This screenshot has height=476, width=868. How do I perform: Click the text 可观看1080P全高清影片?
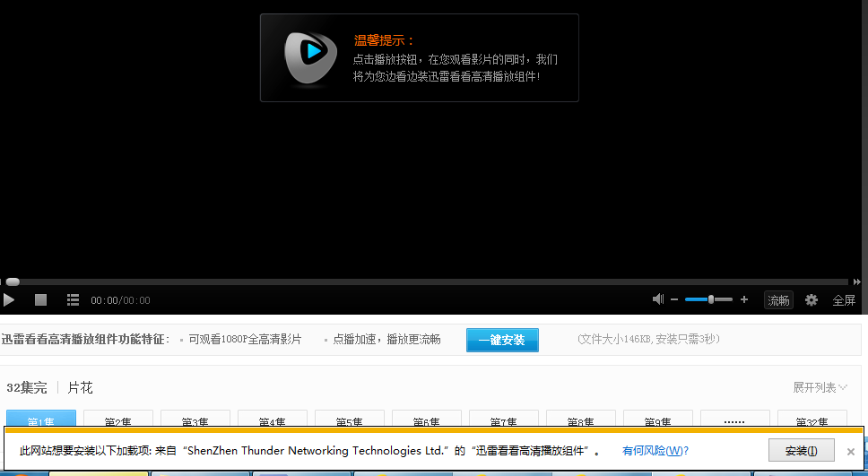pyautogui.click(x=245, y=339)
